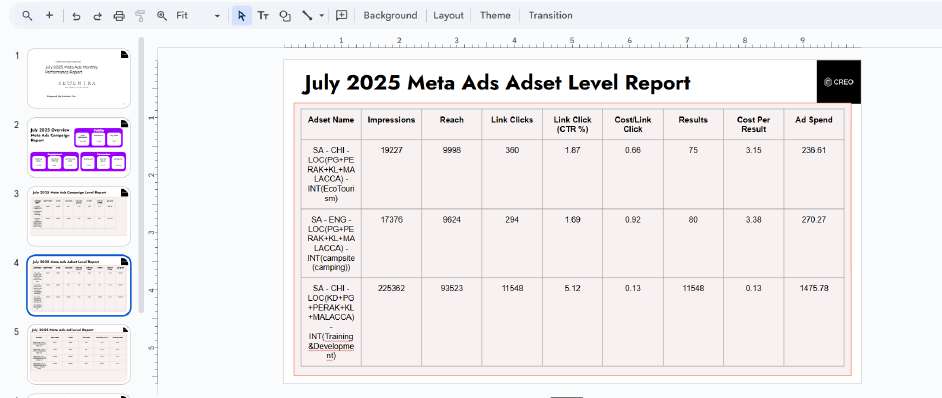This screenshot has height=398, width=942.
Task: Click cost per result 3.15
Action: tap(753, 150)
